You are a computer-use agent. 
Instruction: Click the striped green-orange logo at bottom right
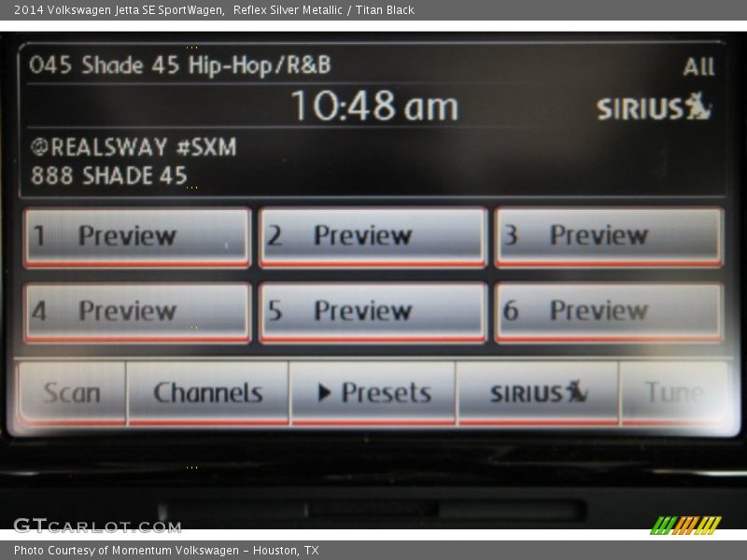685,525
